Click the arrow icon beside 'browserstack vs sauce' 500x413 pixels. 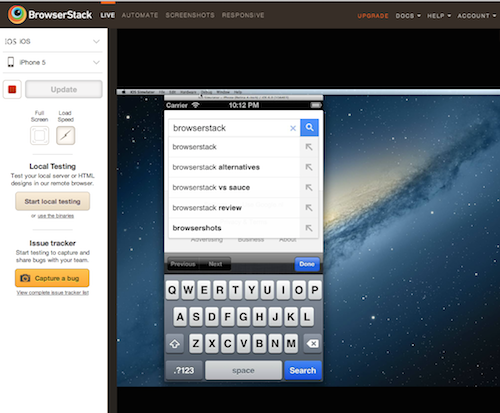click(309, 187)
